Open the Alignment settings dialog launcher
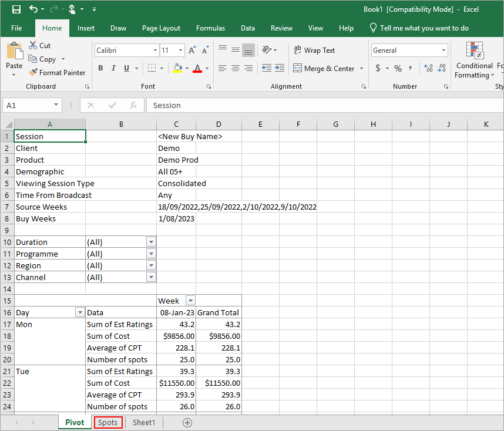Viewport: 504px width, 431px height. (364, 86)
